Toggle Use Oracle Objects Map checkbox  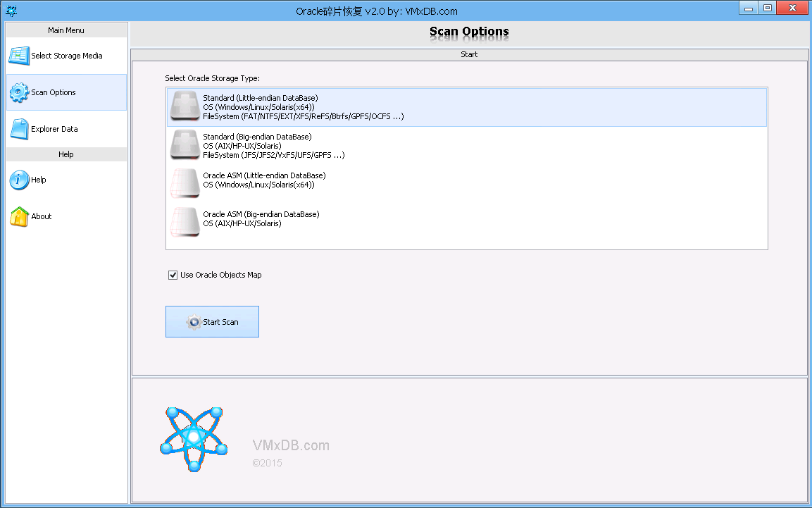173,275
